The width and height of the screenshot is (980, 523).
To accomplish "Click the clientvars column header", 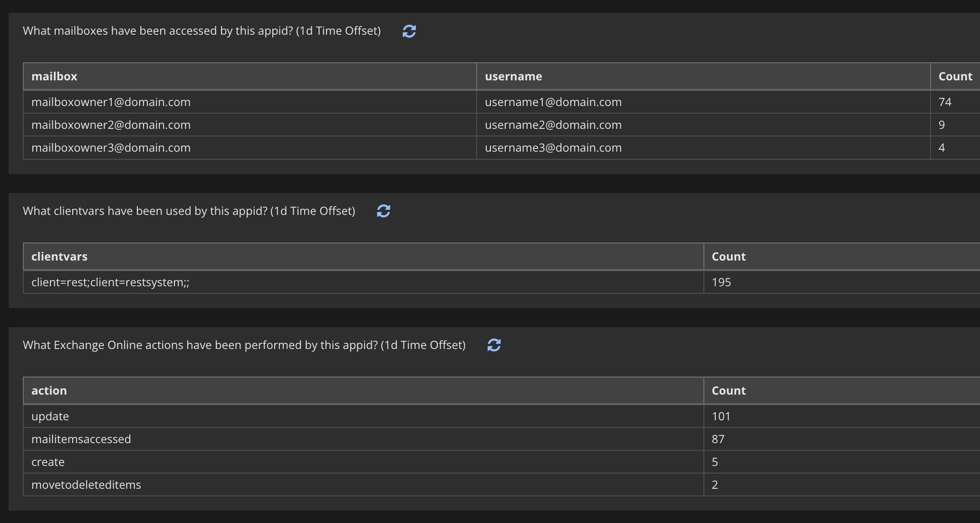I will [x=59, y=257].
